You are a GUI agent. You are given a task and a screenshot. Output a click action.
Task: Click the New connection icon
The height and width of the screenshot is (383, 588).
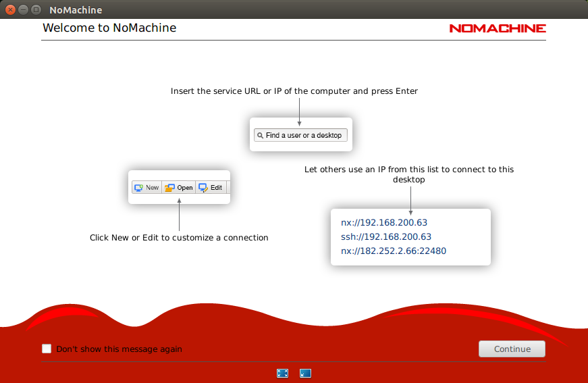(139, 188)
